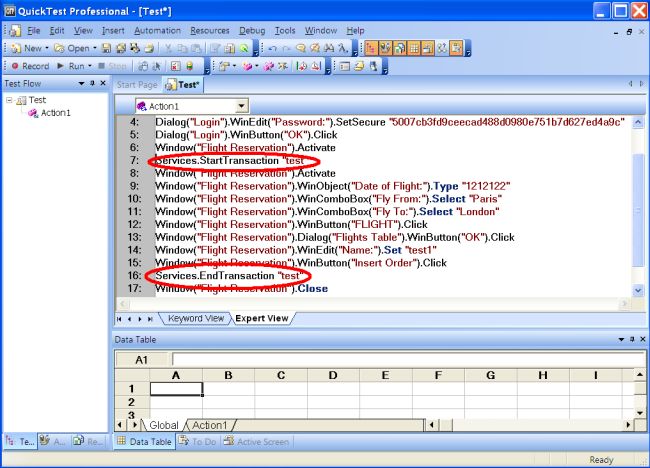Open the Debug menu
Viewport: 650px width, 468px height.
click(x=252, y=31)
